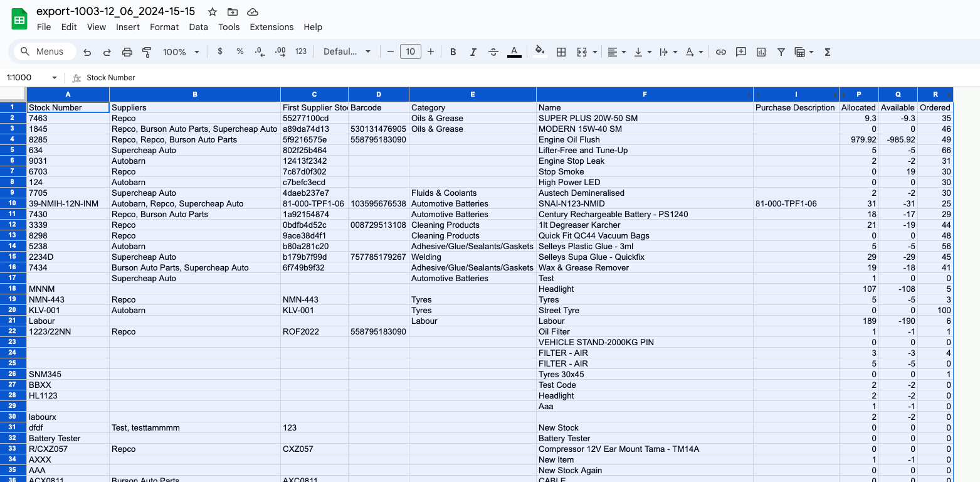Select cell 'Fluids & Coolants'
The image size is (980, 482).
pos(473,193)
